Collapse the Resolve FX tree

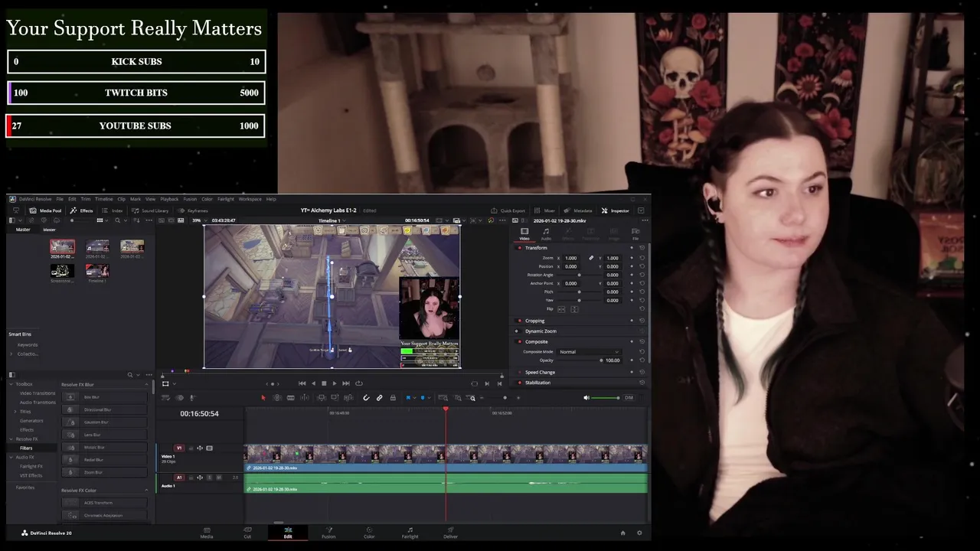pos(12,439)
